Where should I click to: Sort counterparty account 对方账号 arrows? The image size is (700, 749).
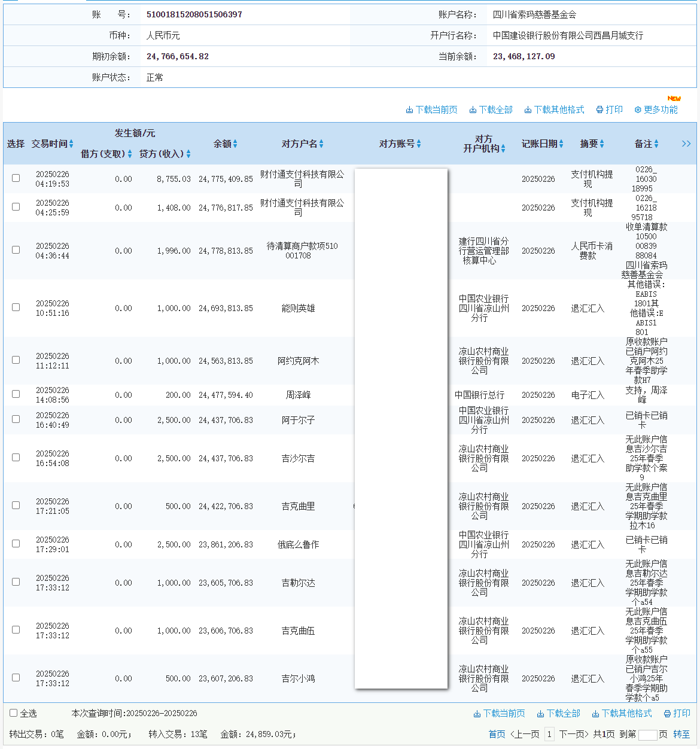pyautogui.click(x=419, y=144)
